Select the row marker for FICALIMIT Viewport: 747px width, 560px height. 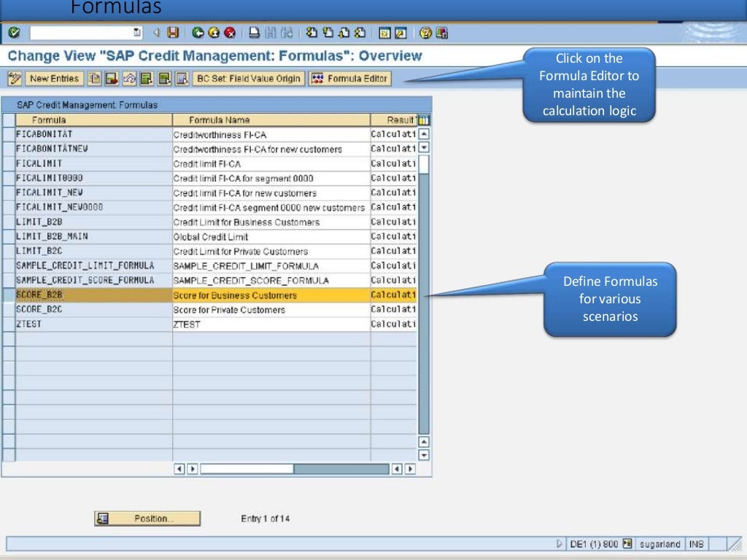tap(9, 164)
